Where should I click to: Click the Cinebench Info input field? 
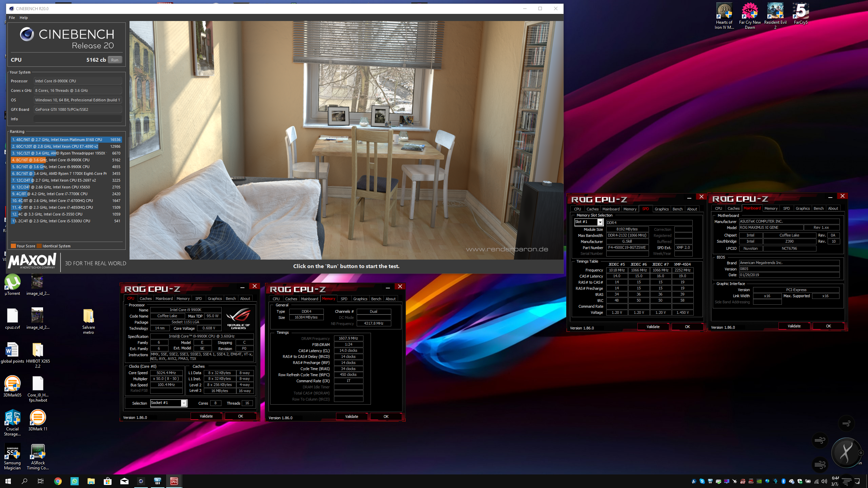point(78,119)
